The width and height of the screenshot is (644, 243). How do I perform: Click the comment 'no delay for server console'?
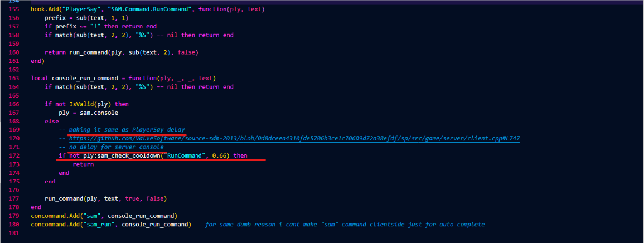click(x=116, y=147)
